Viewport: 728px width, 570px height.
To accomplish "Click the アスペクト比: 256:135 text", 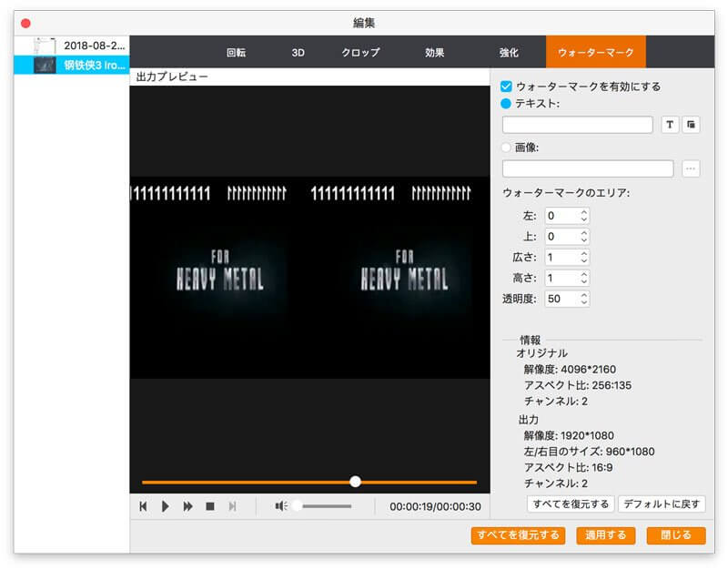I will coord(578,385).
